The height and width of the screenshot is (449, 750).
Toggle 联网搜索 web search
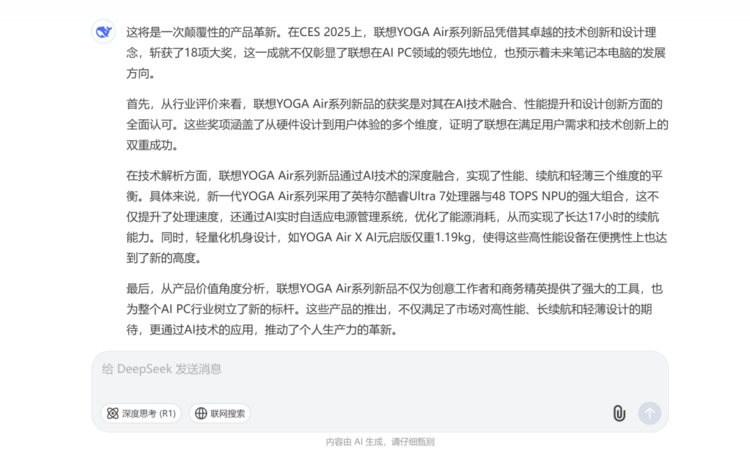220,414
